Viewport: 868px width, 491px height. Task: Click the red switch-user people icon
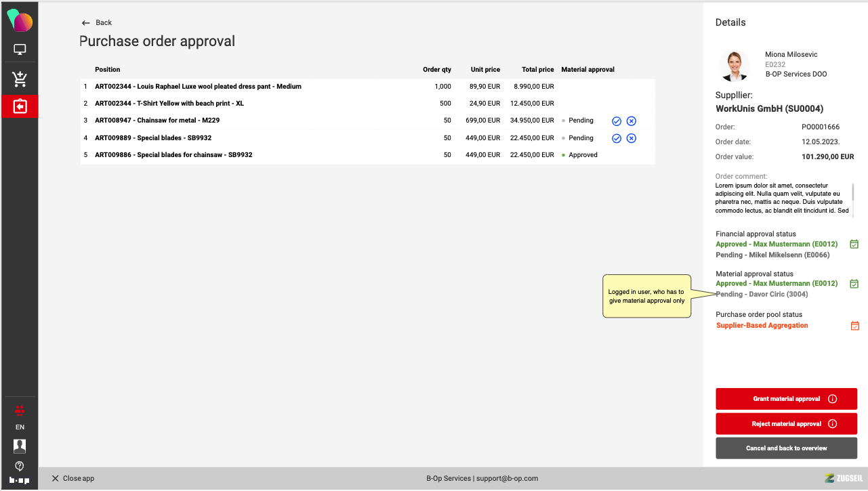click(20, 410)
